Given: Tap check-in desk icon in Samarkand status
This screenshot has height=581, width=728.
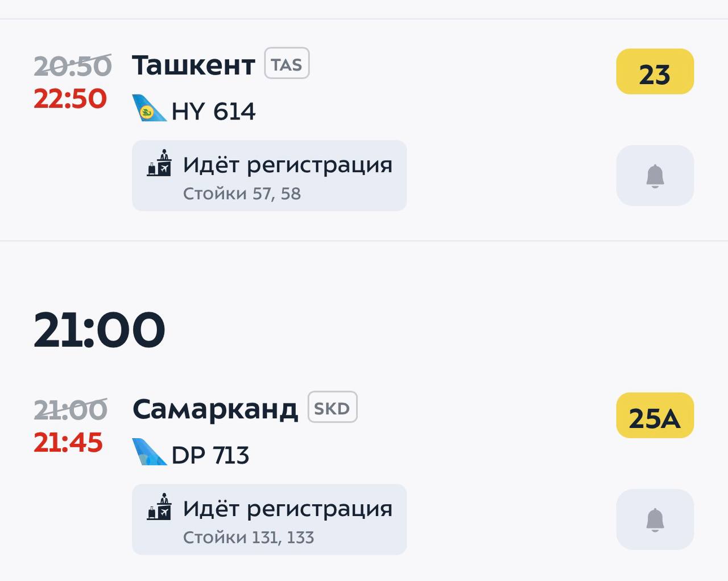Looking at the screenshot, I should click(x=159, y=506).
